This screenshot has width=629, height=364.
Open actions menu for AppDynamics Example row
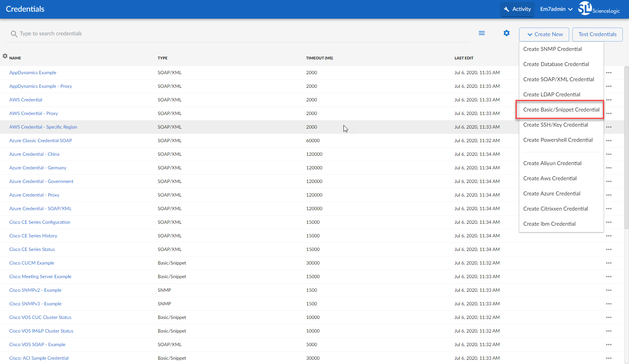tap(609, 73)
